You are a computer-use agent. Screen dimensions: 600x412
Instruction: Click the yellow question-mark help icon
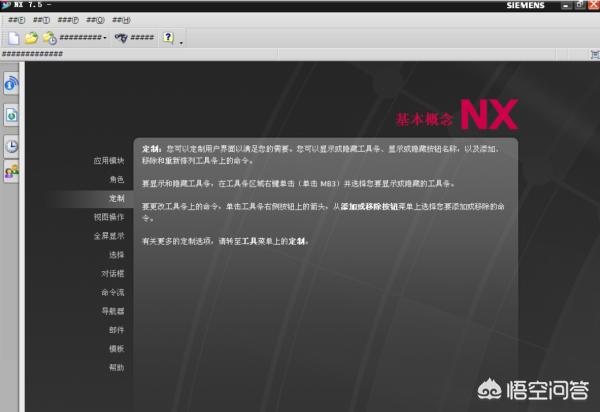click(168, 37)
